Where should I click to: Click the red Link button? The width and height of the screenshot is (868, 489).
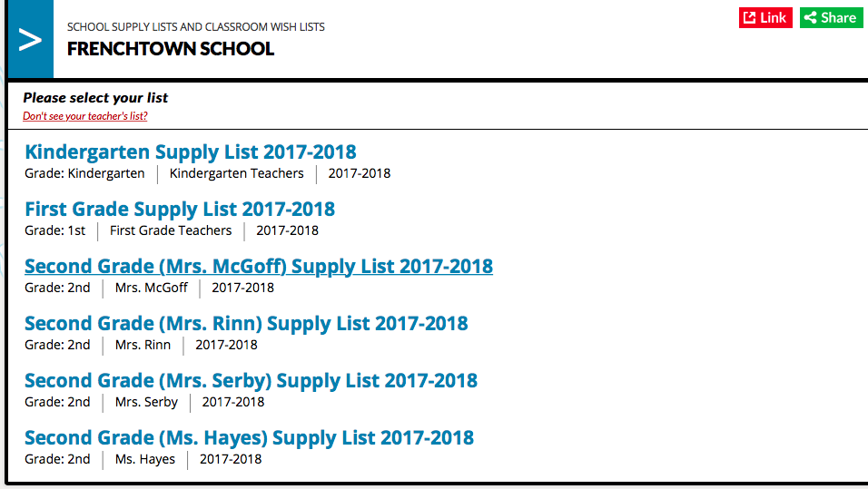pos(765,18)
